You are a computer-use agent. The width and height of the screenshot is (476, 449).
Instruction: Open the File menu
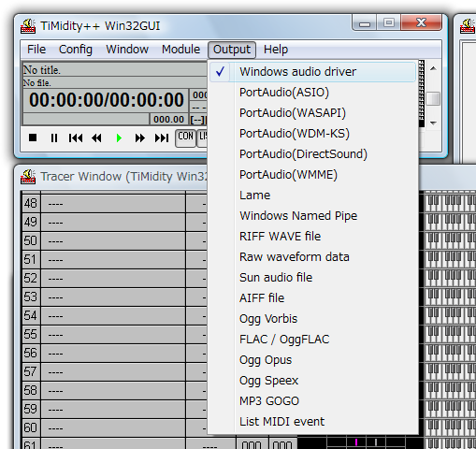coord(36,50)
